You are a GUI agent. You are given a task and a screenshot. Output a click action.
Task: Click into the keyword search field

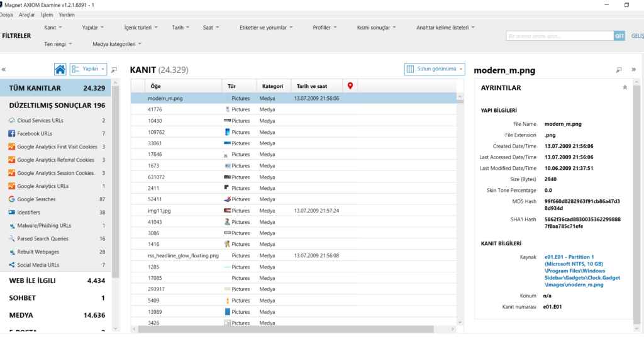click(558, 36)
